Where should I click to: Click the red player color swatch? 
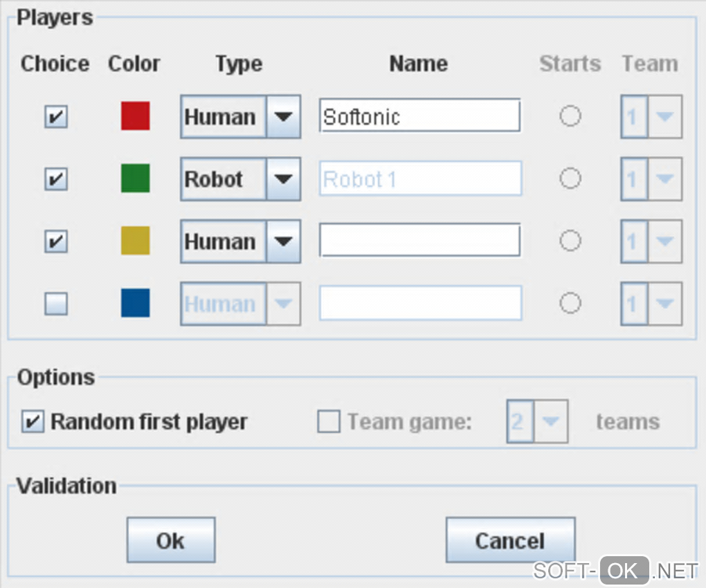tap(135, 116)
